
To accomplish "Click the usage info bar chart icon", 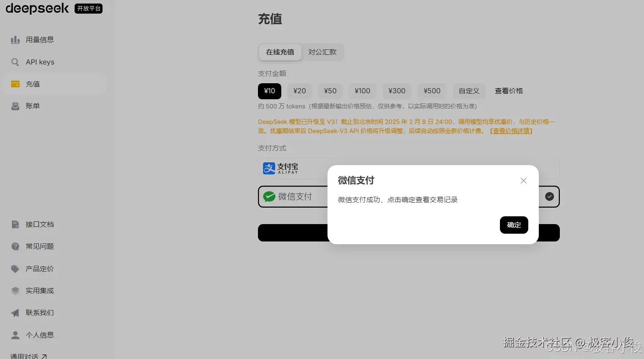I will click(15, 40).
